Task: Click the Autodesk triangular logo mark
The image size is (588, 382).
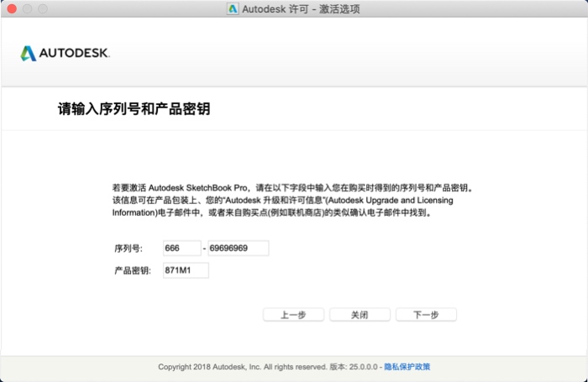Action: 29,54
